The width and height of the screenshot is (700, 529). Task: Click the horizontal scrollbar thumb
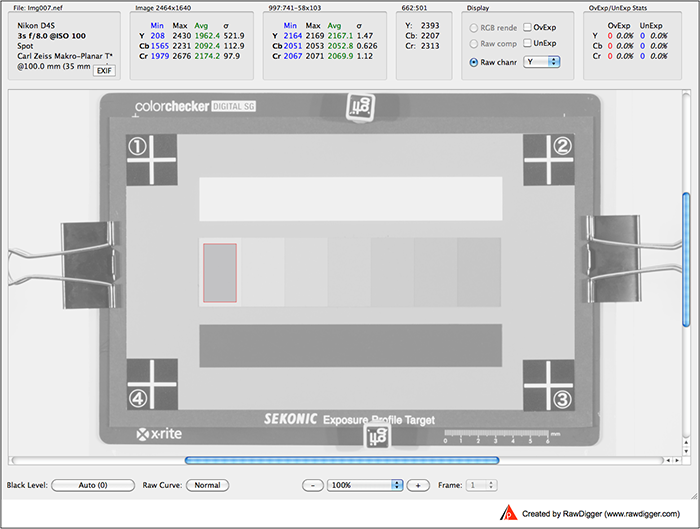(x=342, y=460)
